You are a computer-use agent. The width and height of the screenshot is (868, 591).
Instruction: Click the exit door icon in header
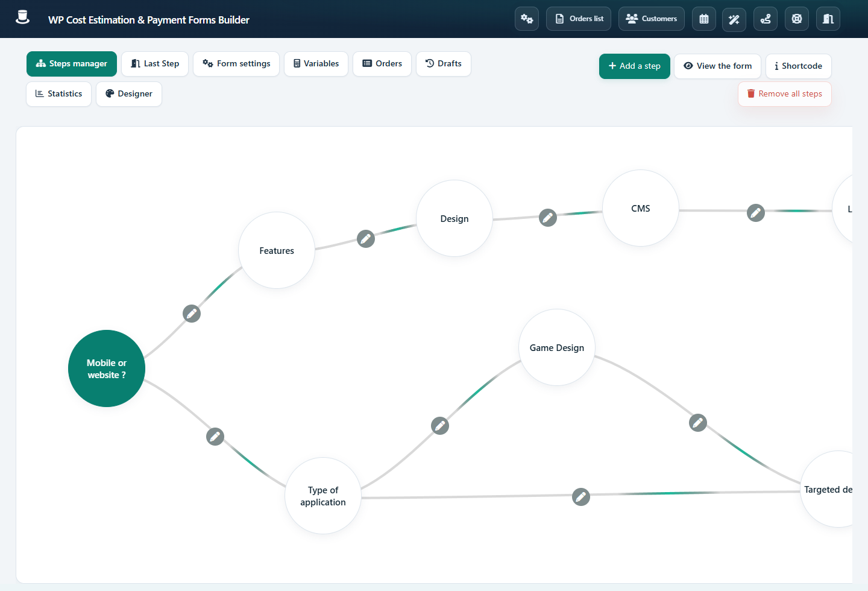click(x=828, y=19)
